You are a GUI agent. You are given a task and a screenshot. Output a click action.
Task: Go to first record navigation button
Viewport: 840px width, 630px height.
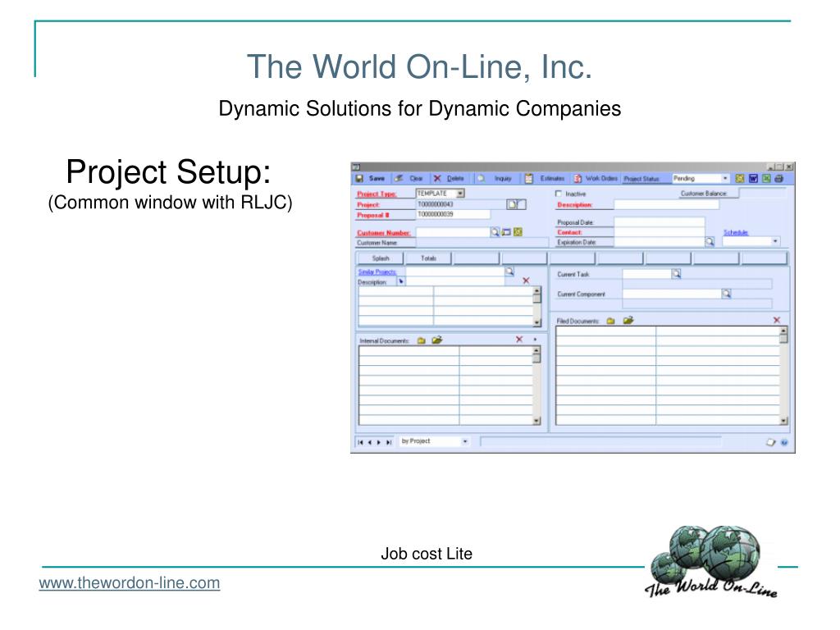pyautogui.click(x=361, y=442)
